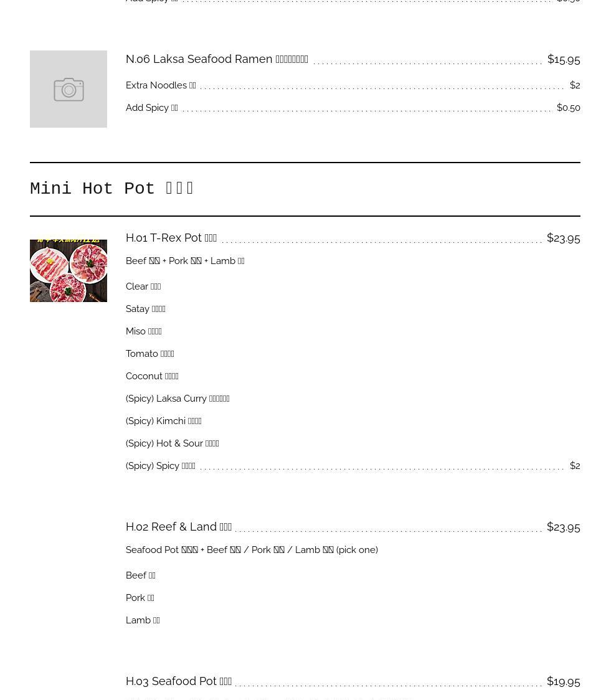Open the H.03 Seafood Pot item
Viewport: 601px width, 700px height.
pos(179,681)
